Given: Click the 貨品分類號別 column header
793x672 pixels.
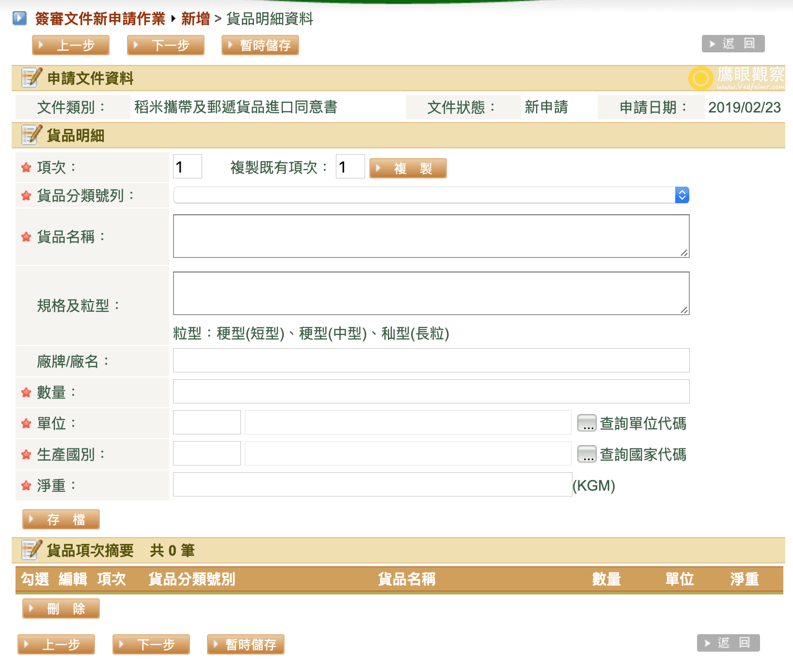Looking at the screenshot, I should 192,579.
